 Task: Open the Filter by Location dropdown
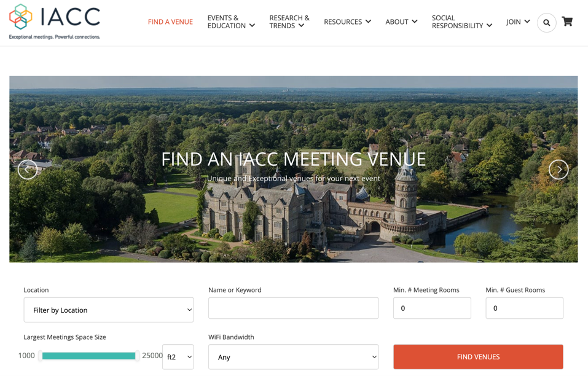109,310
